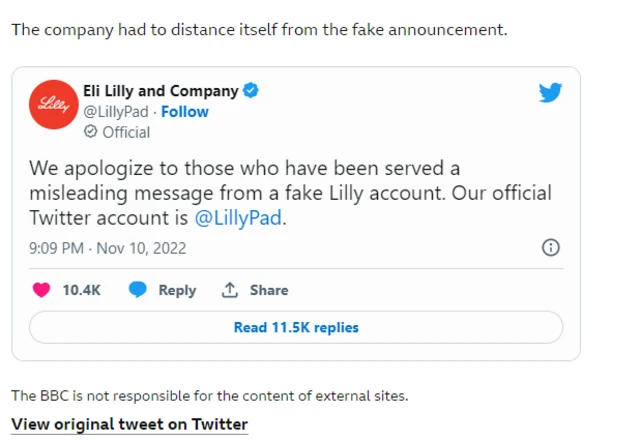Click the blue reply speech bubble icon
The image size is (640, 440).
[138, 290]
